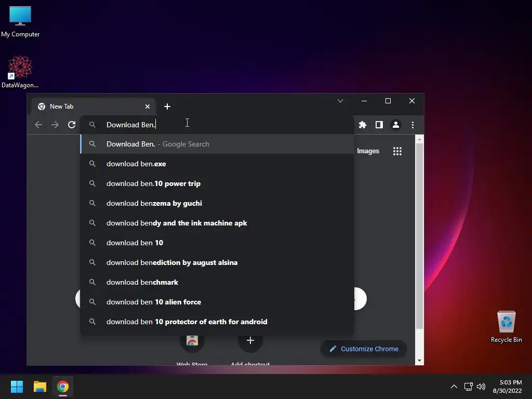Choose 'download ben 10 alien force' suggestion
This screenshot has width=532, height=399.
[217, 302]
